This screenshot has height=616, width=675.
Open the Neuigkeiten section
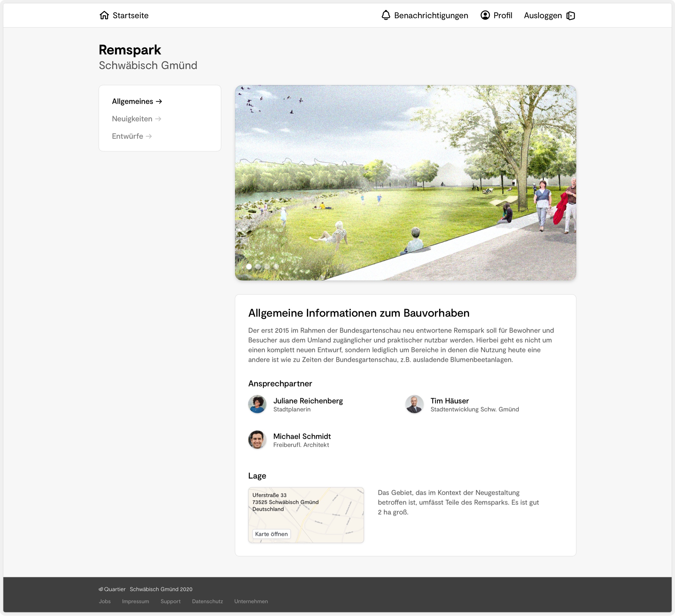(132, 119)
